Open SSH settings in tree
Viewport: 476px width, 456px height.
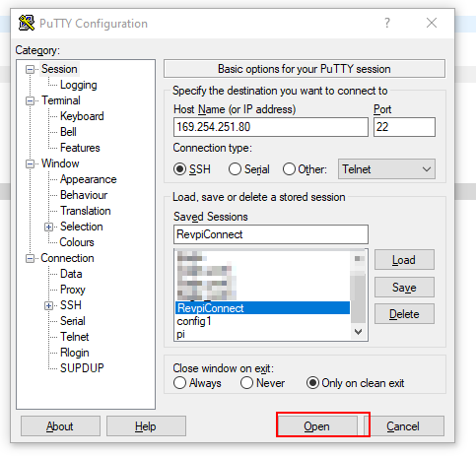click(x=71, y=305)
